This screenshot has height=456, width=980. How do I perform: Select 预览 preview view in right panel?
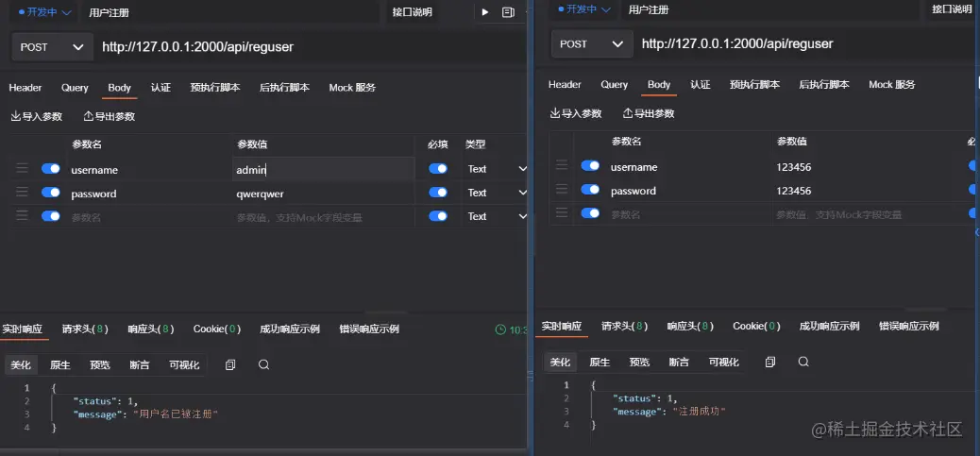point(639,363)
